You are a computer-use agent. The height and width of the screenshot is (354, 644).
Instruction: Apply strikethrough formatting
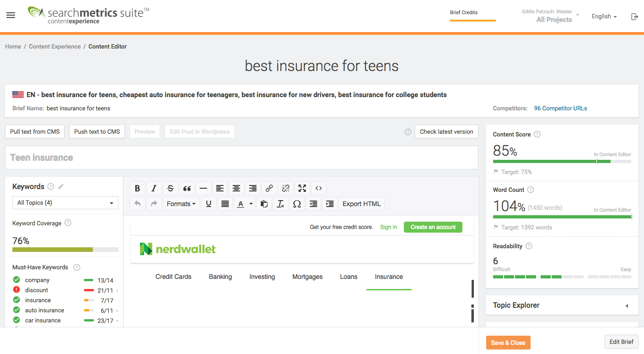pos(170,188)
